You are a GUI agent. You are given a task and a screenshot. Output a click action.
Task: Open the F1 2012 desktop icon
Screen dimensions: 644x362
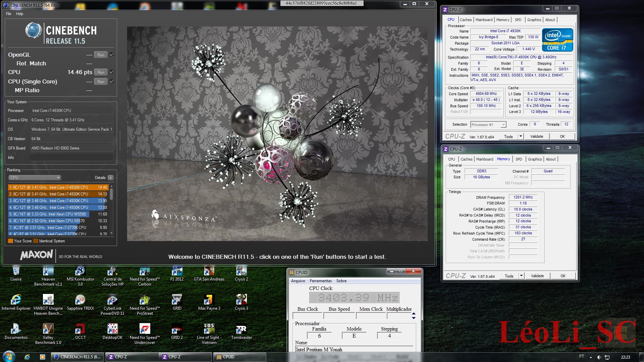point(177,274)
